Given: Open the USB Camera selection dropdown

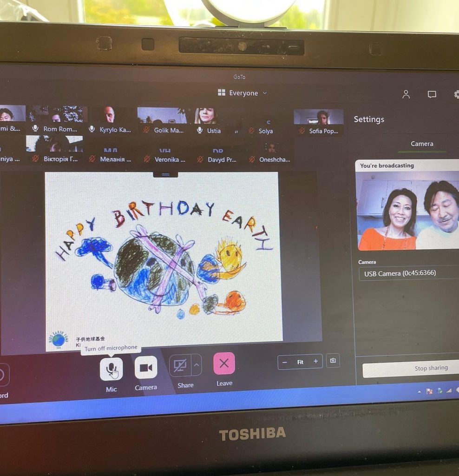Looking at the screenshot, I should (x=409, y=273).
